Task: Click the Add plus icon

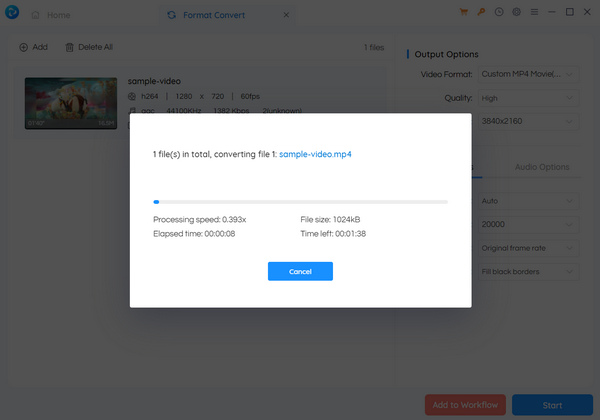Action: 23,47
